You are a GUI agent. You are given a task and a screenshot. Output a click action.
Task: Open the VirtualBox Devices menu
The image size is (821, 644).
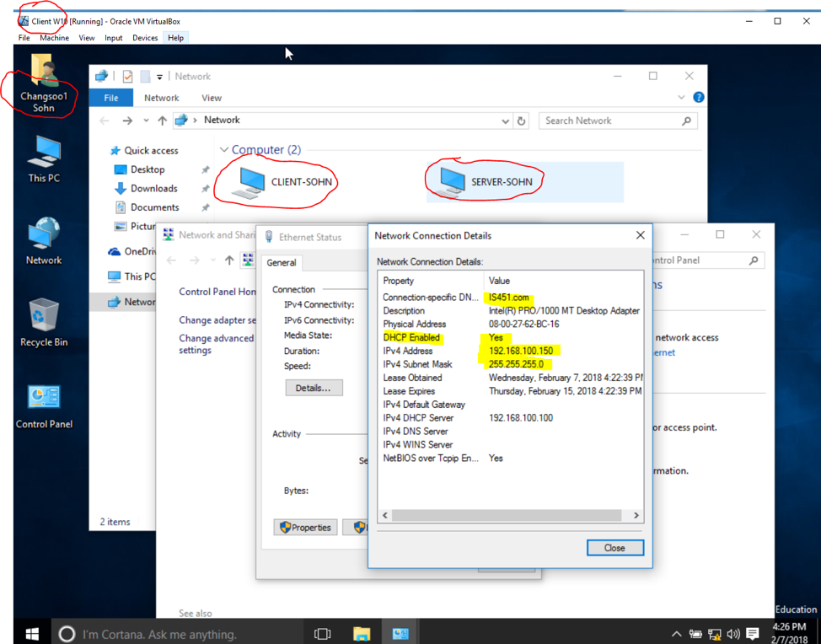coord(145,38)
